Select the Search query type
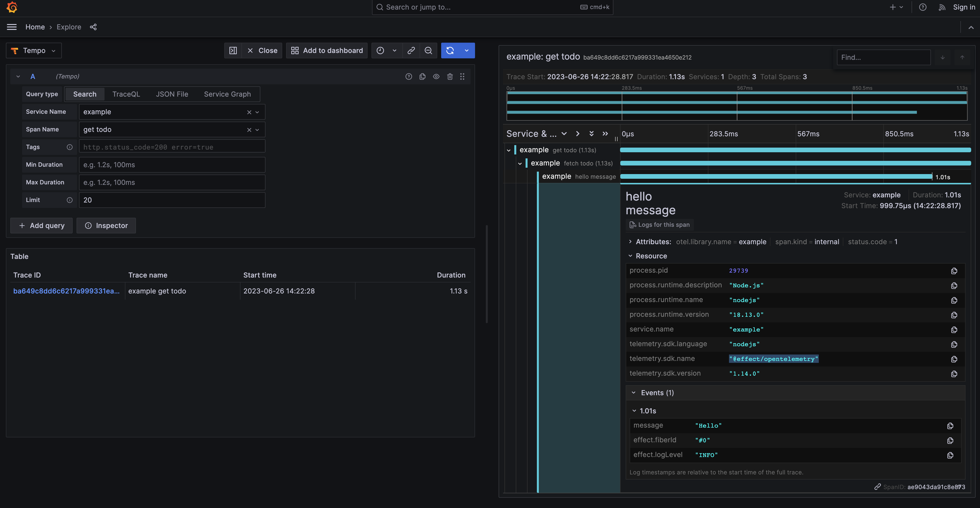Image resolution: width=980 pixels, height=508 pixels. (84, 94)
